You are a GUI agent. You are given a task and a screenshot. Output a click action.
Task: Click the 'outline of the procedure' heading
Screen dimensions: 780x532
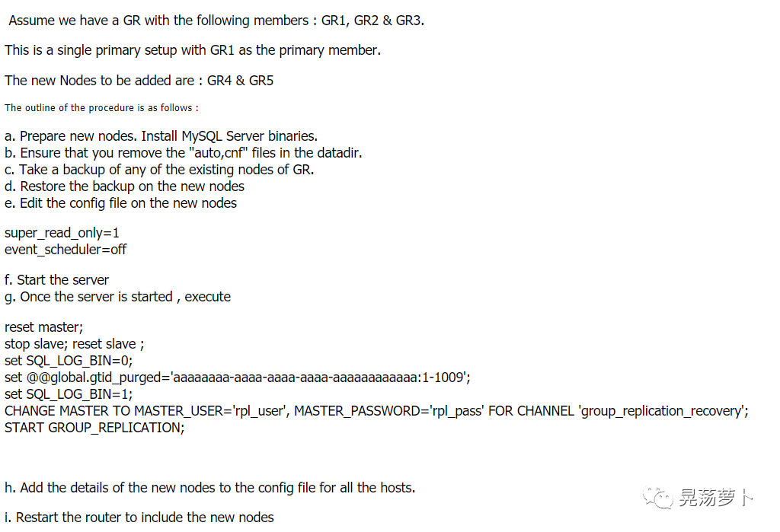(x=101, y=108)
